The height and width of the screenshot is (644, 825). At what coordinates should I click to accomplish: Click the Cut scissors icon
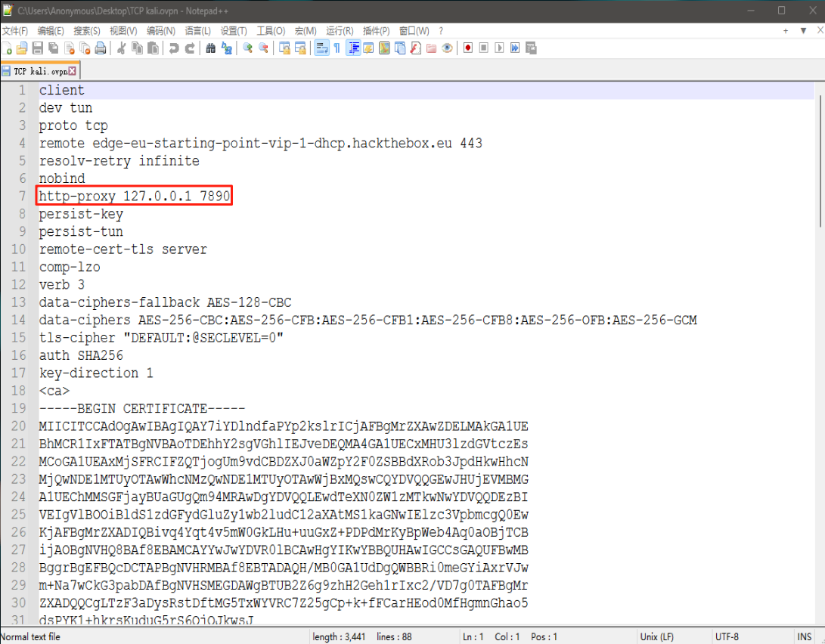121,48
